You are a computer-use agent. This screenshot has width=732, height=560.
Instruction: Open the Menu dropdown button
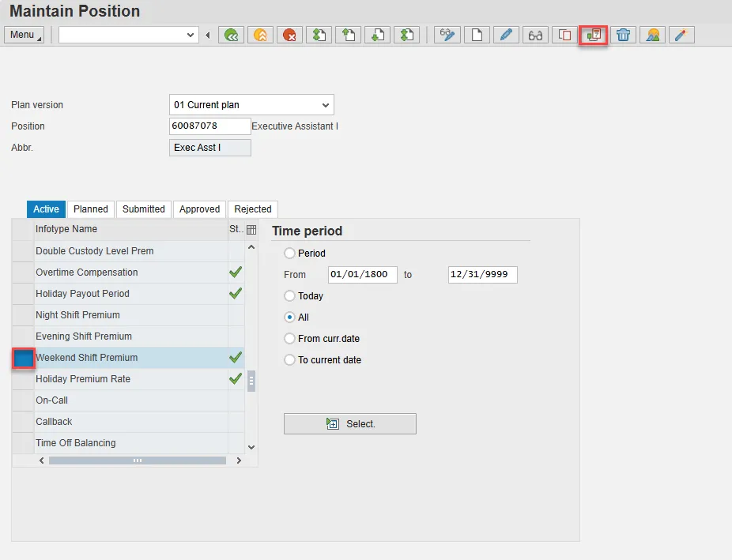[25, 35]
